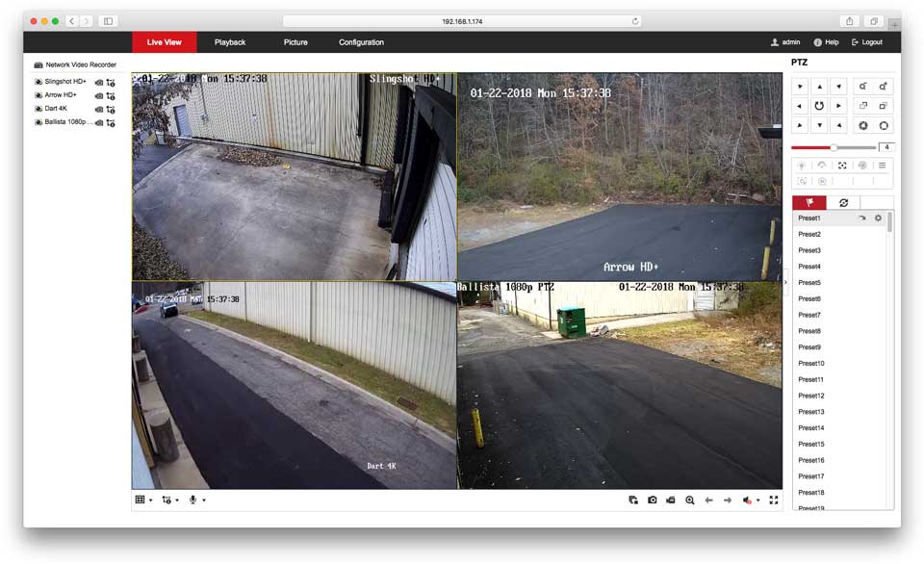Open the window division layout dropdown
The height and width of the screenshot is (564, 924).
143,500
